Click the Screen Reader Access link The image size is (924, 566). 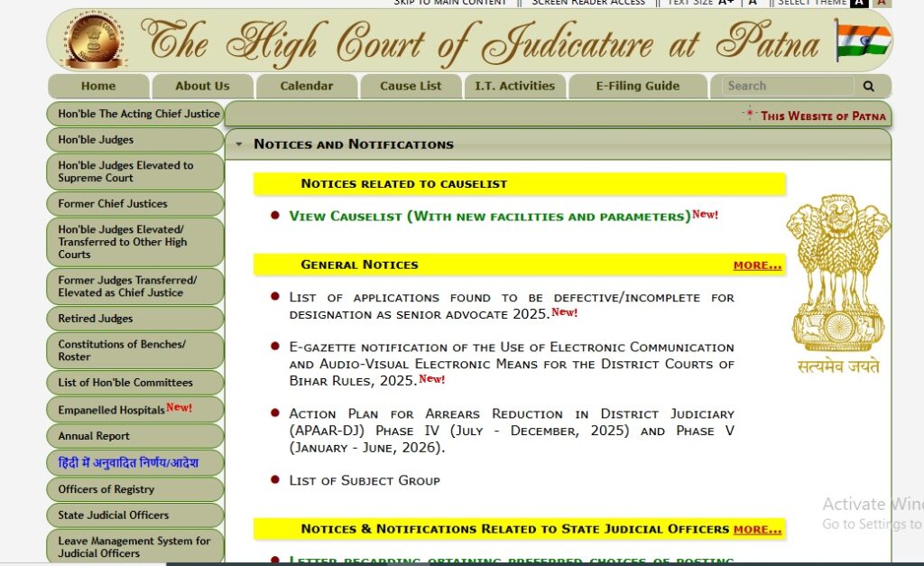pyautogui.click(x=588, y=3)
